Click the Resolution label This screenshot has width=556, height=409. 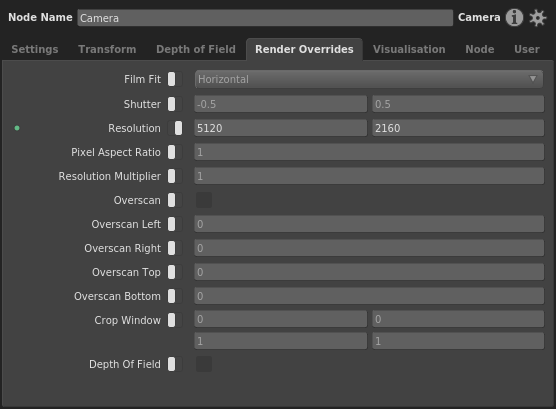click(x=134, y=128)
